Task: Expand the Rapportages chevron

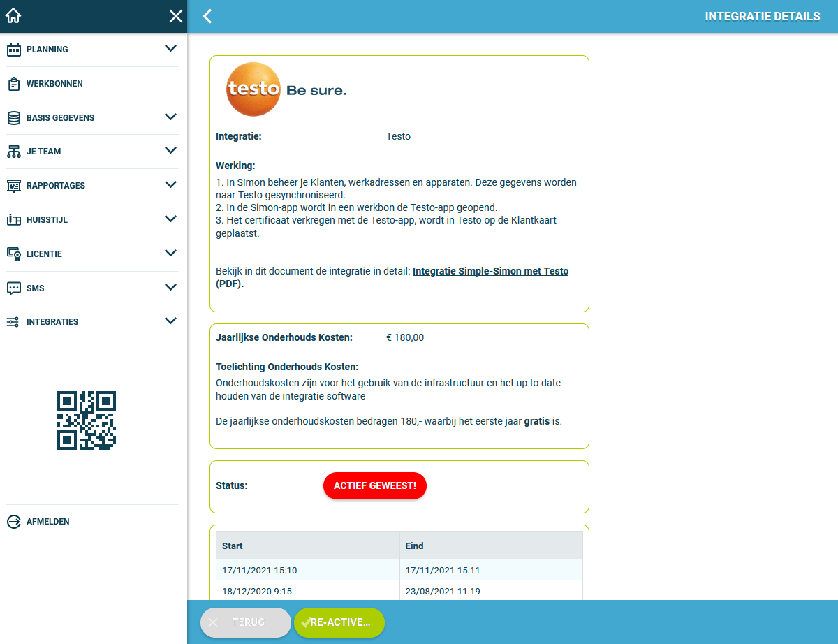Action: pos(171,184)
